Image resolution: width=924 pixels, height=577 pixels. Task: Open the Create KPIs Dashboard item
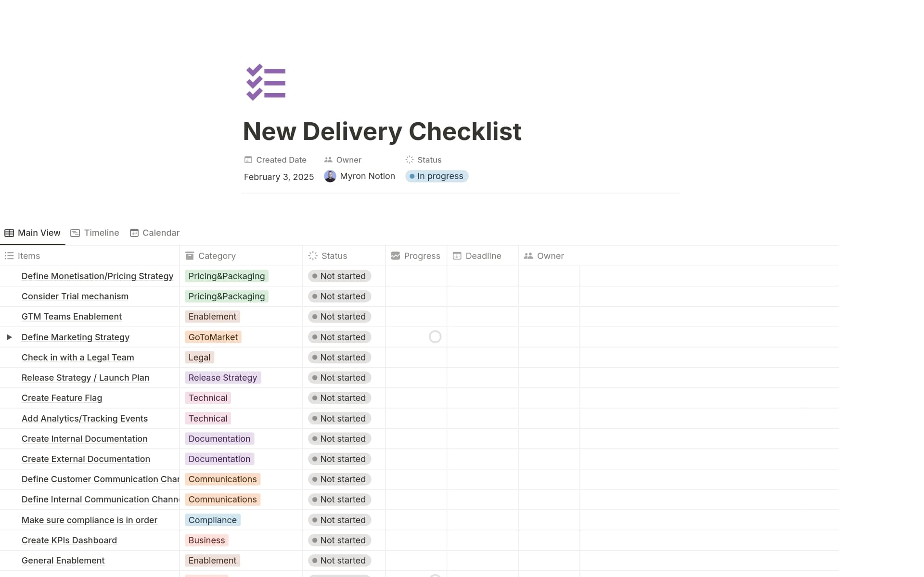69,540
